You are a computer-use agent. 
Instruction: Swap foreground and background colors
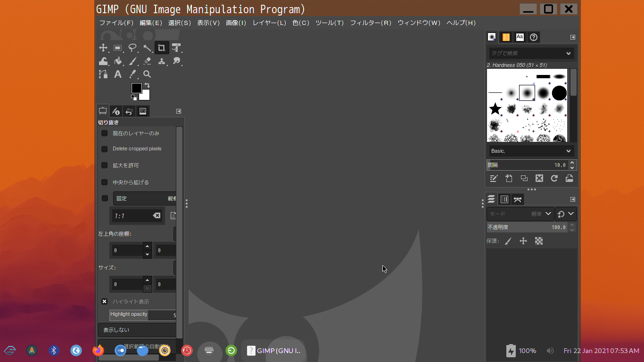(147, 85)
